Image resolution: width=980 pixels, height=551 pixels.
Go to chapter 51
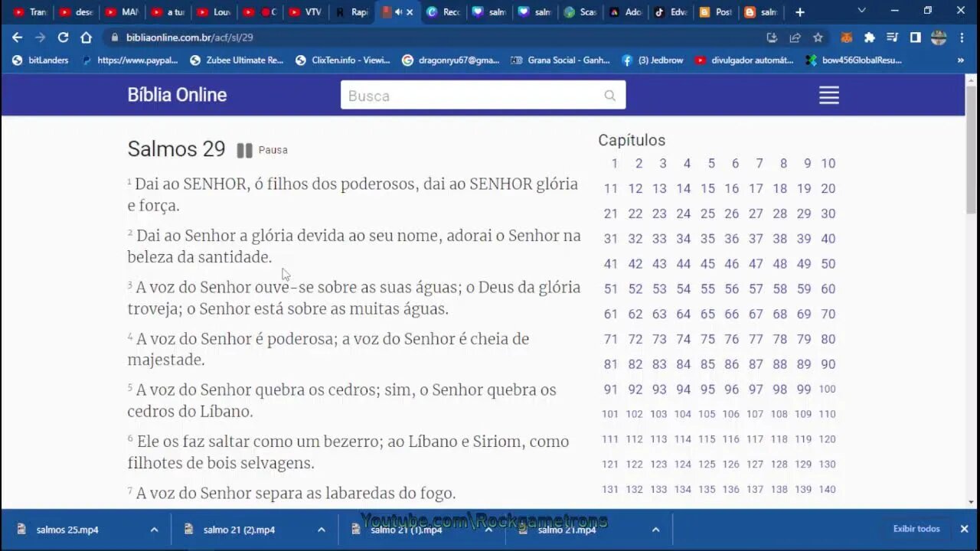click(610, 289)
